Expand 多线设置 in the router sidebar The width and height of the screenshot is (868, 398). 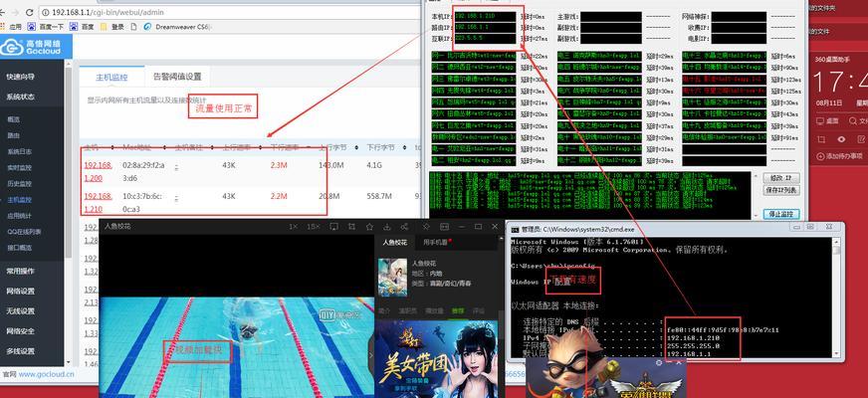click(x=21, y=350)
